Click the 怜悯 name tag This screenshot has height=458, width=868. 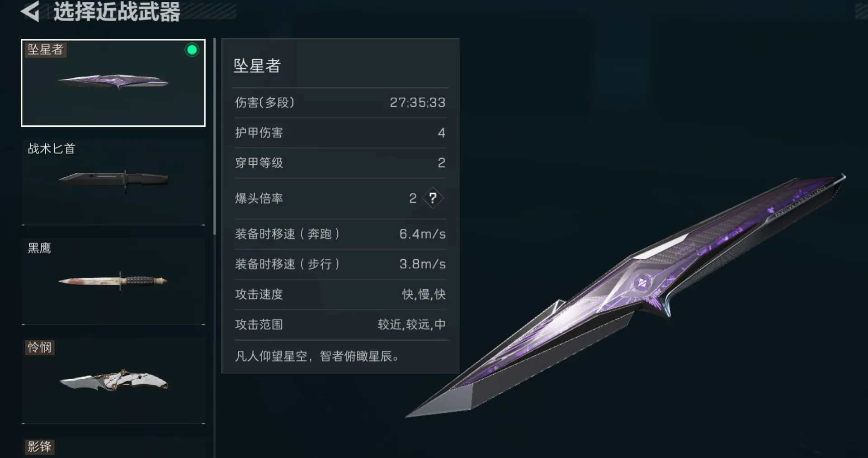39,348
